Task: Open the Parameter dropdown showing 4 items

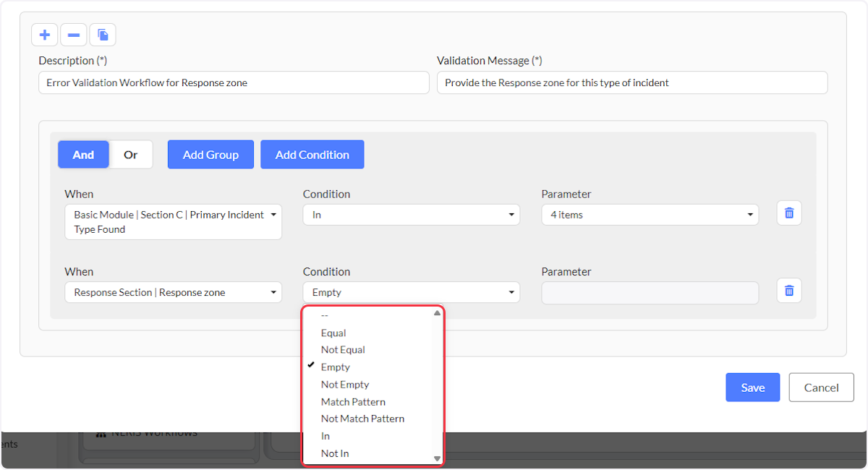Action: 650,215
